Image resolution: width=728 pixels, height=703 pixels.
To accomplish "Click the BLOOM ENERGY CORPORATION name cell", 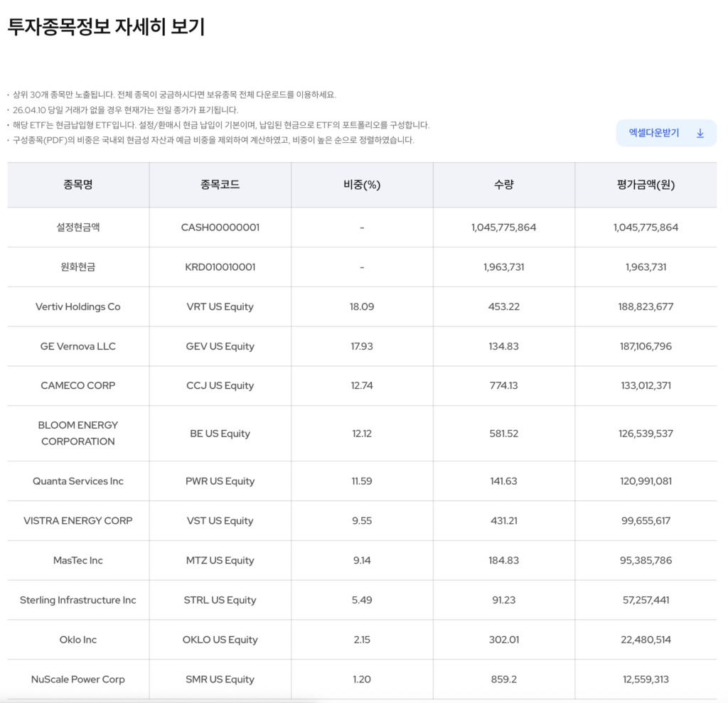I will coord(78,433).
